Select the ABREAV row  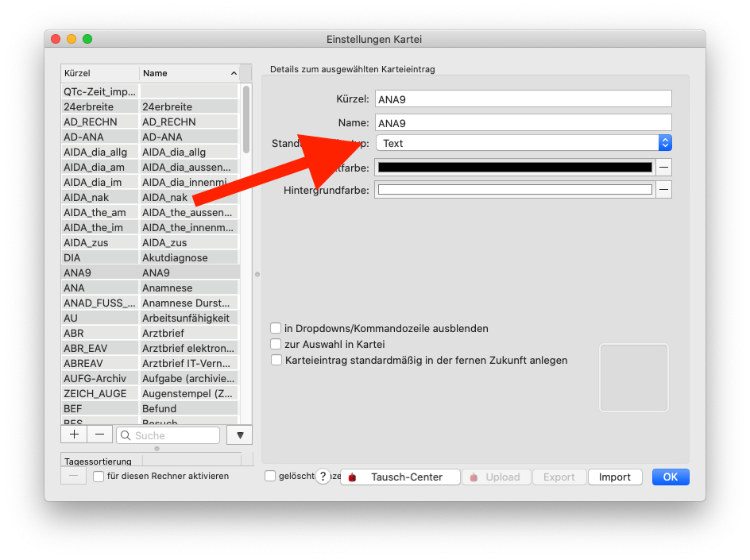tap(149, 364)
